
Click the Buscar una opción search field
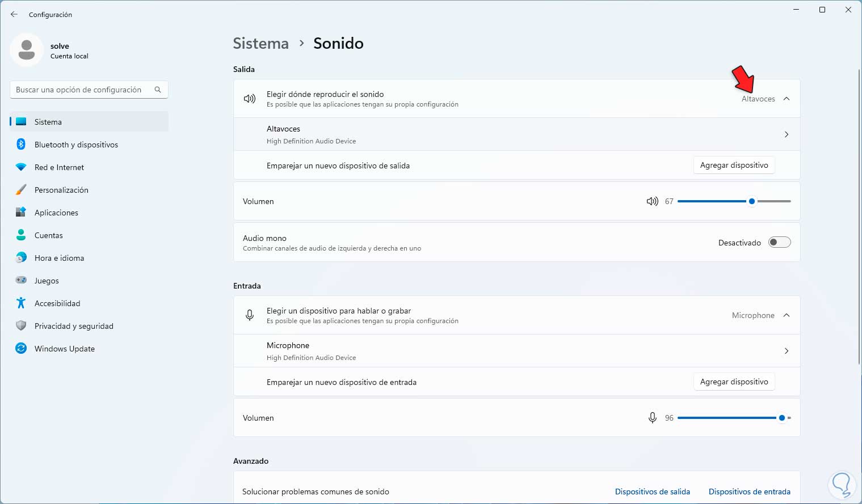coord(79,90)
